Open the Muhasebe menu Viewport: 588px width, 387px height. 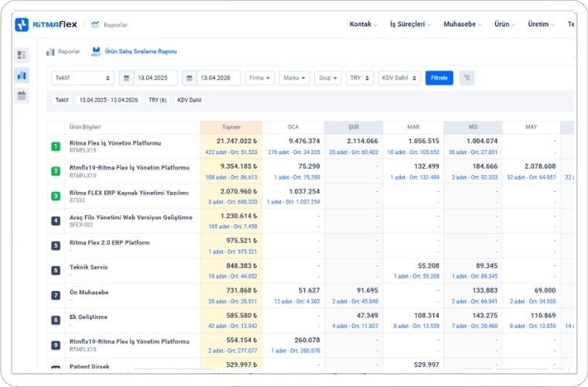coord(463,25)
